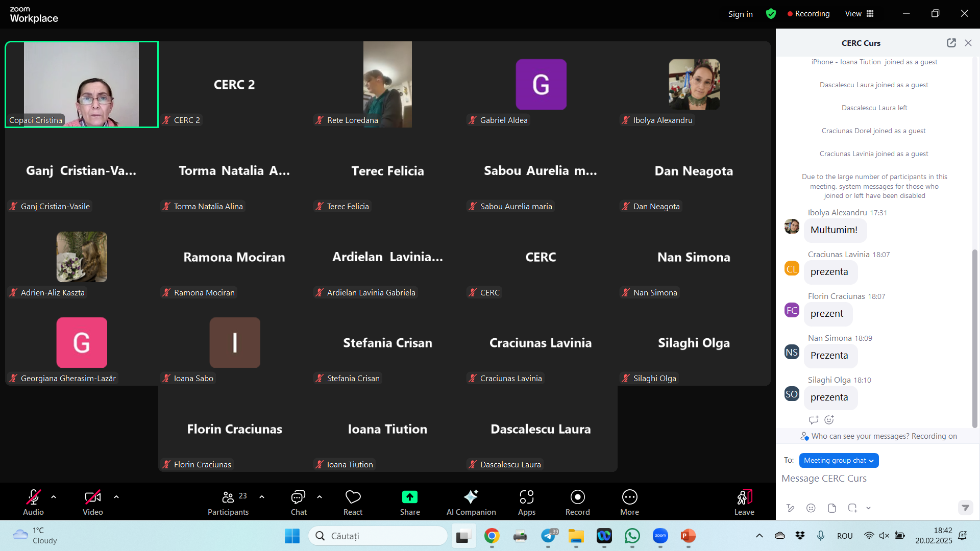980x551 pixels.
Task: Add emoji reaction to last message
Action: coord(829,419)
